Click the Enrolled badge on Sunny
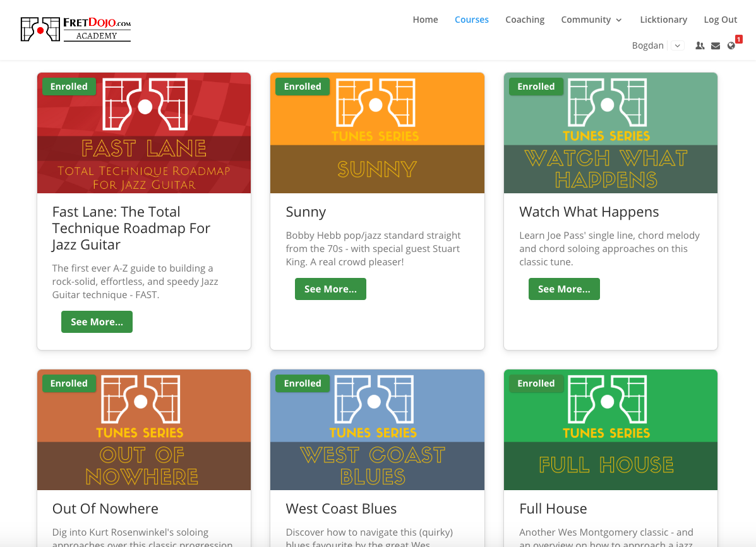The height and width of the screenshot is (547, 756). pyautogui.click(x=303, y=87)
